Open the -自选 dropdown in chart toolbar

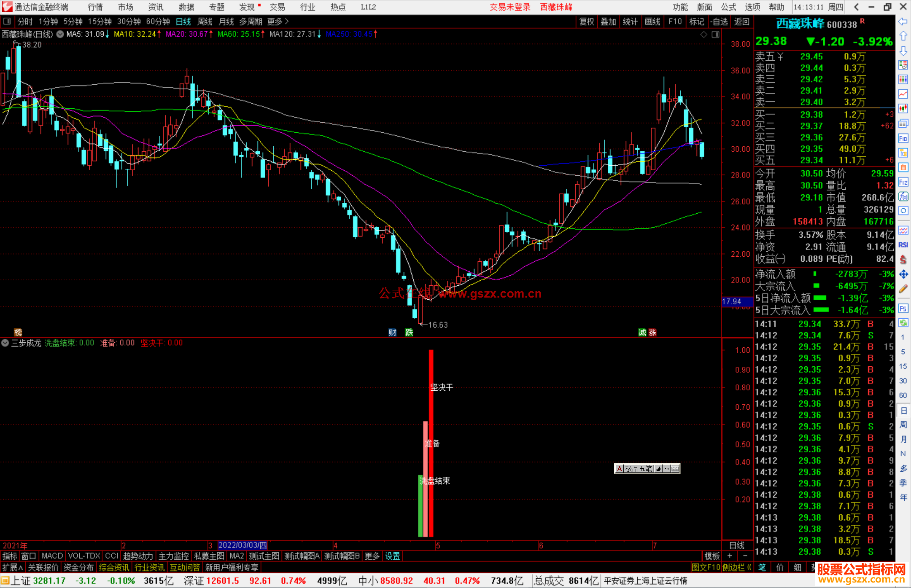[719, 21]
